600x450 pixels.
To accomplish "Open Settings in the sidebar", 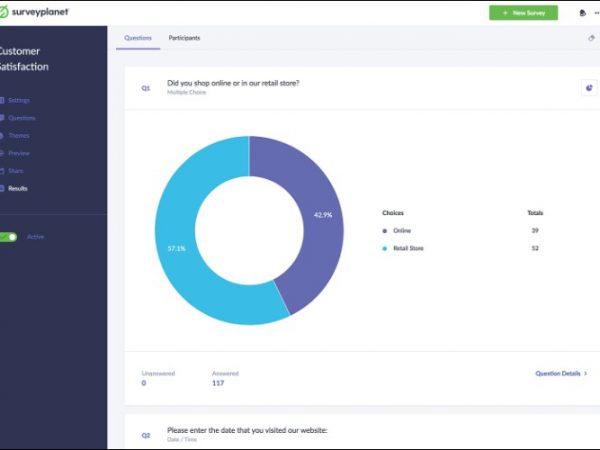I will pos(20,100).
